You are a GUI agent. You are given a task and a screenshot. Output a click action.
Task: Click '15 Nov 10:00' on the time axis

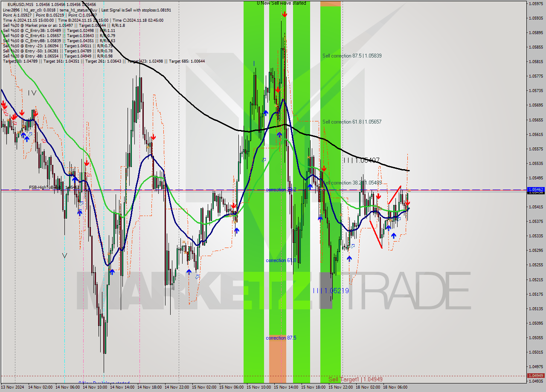(259, 387)
